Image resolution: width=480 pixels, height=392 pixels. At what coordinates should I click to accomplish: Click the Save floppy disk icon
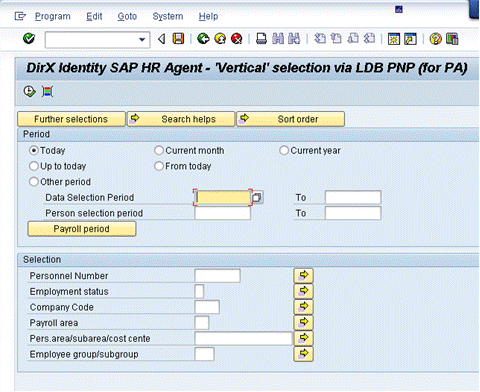pyautogui.click(x=178, y=39)
